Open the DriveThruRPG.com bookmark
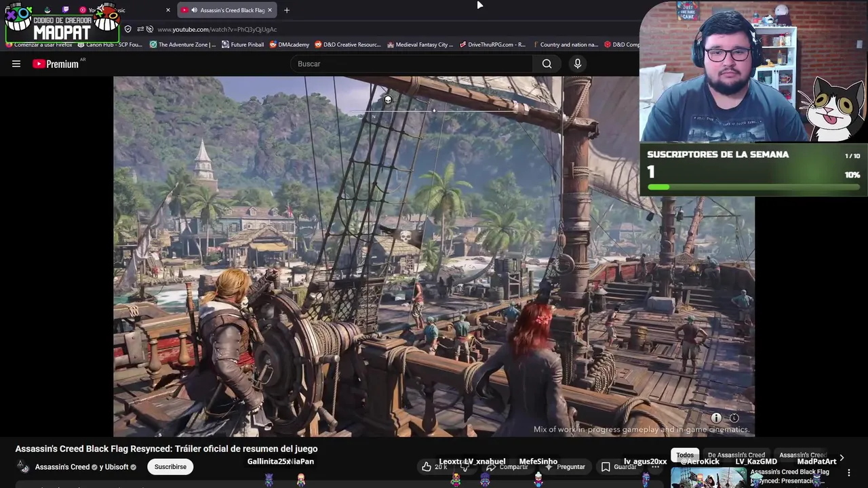The width and height of the screenshot is (868, 488). [492, 45]
